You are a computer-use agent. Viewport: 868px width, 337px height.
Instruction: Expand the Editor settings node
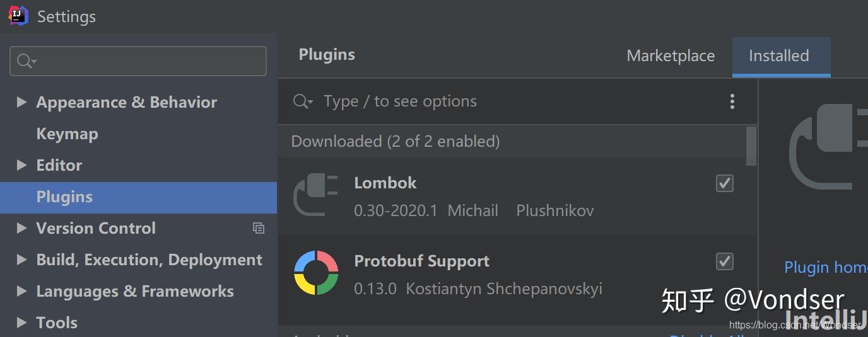[21, 165]
